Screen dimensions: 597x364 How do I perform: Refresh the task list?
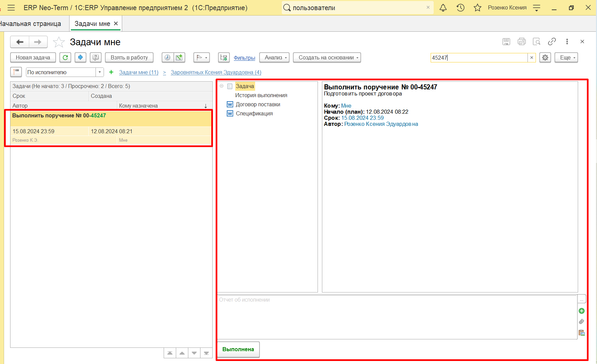point(65,57)
